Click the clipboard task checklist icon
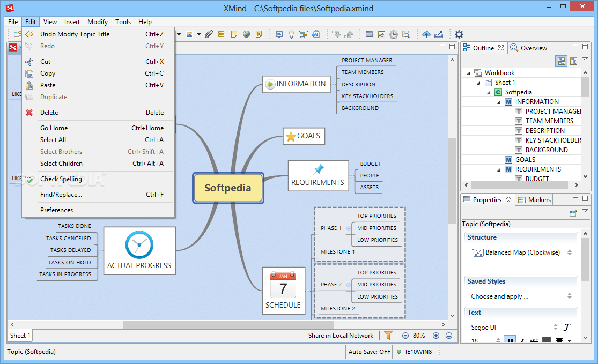Image resolution: width=598 pixels, height=364 pixels. click(x=316, y=35)
